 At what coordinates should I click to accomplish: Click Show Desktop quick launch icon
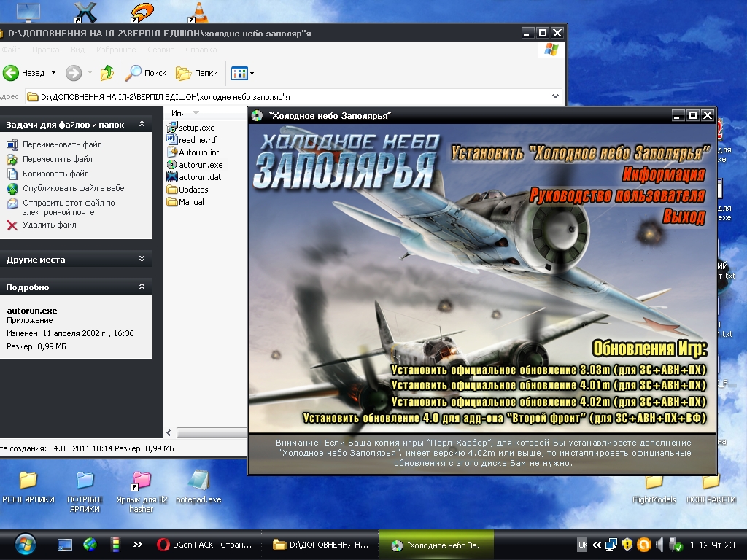[x=65, y=545]
